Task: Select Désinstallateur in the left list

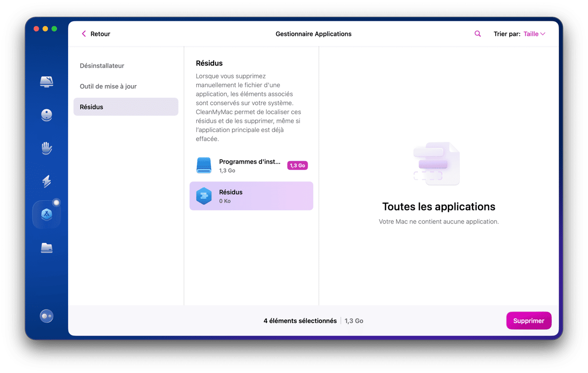Action: coord(102,66)
